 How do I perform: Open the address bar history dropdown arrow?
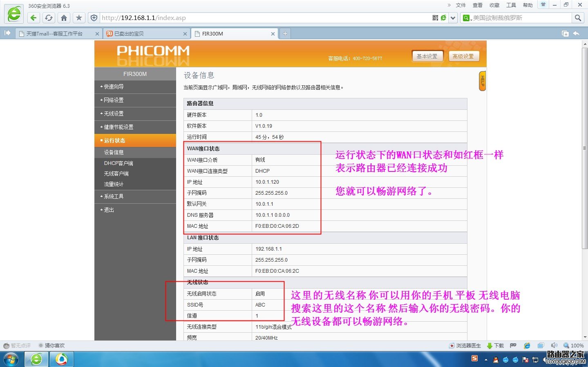452,18
